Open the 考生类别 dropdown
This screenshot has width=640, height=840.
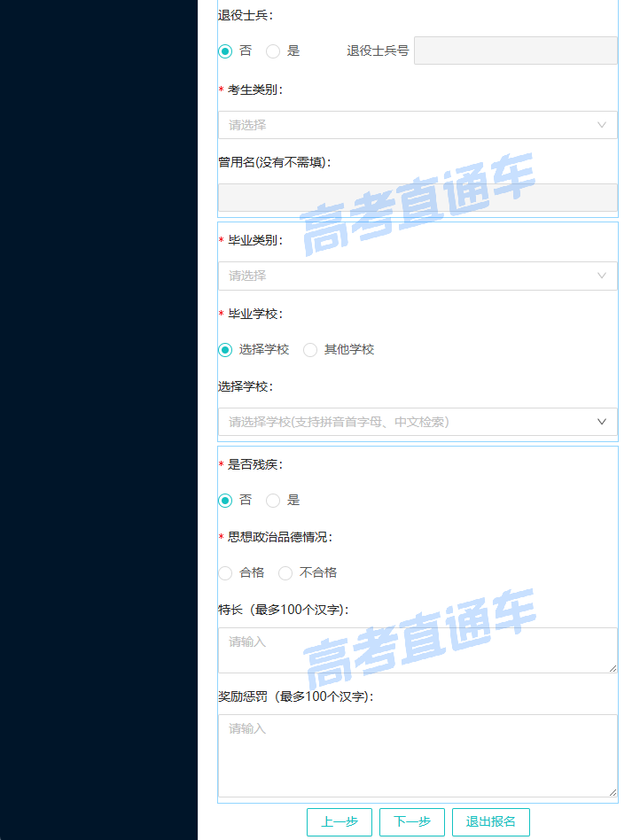tap(418, 125)
